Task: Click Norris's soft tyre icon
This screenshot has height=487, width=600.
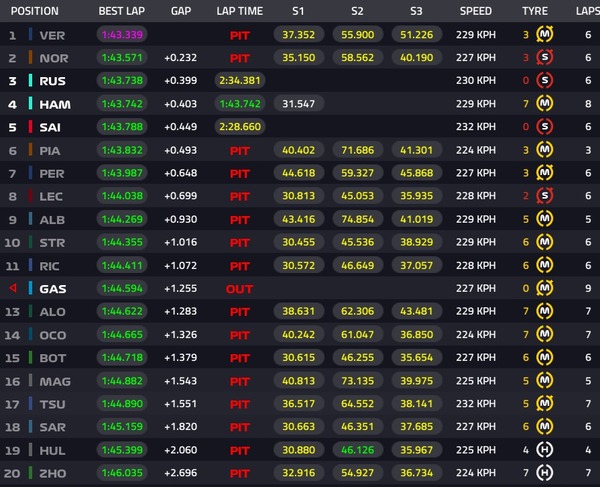Action: coord(545,57)
